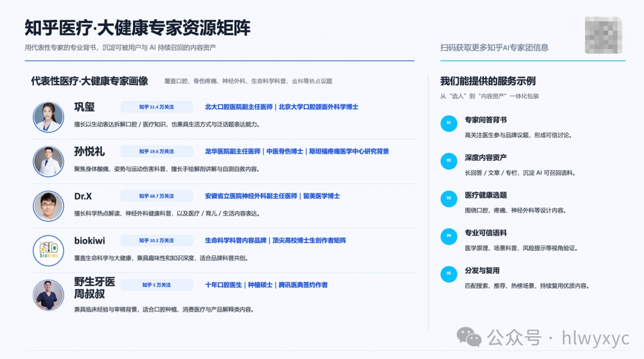Click the 医疗健康选题 service title
Viewport: 644px width, 359px height.
point(486,195)
